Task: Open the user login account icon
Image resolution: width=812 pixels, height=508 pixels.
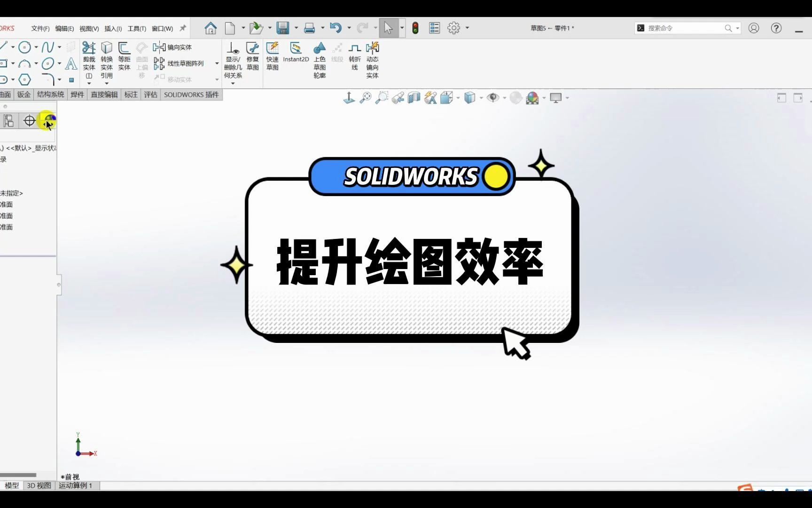Action: tap(754, 28)
